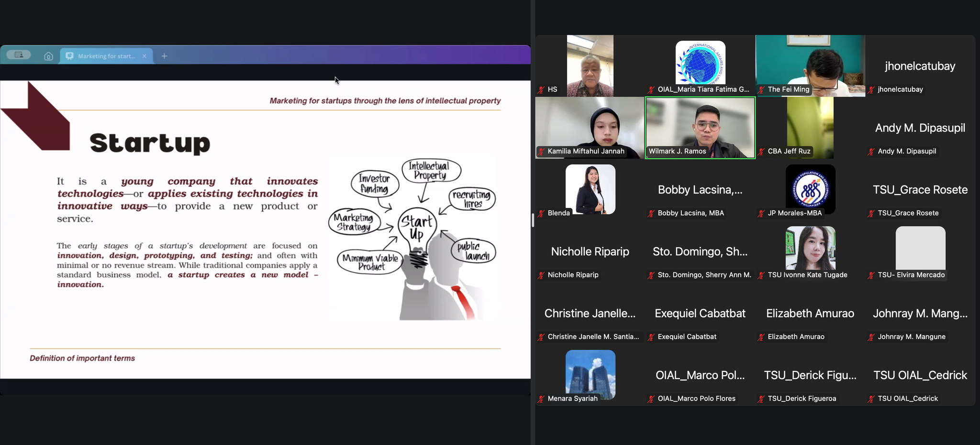Viewport: 980px width, 445px height.
Task: Click muted mic icon for Nicholle Riparip
Action: click(541, 275)
